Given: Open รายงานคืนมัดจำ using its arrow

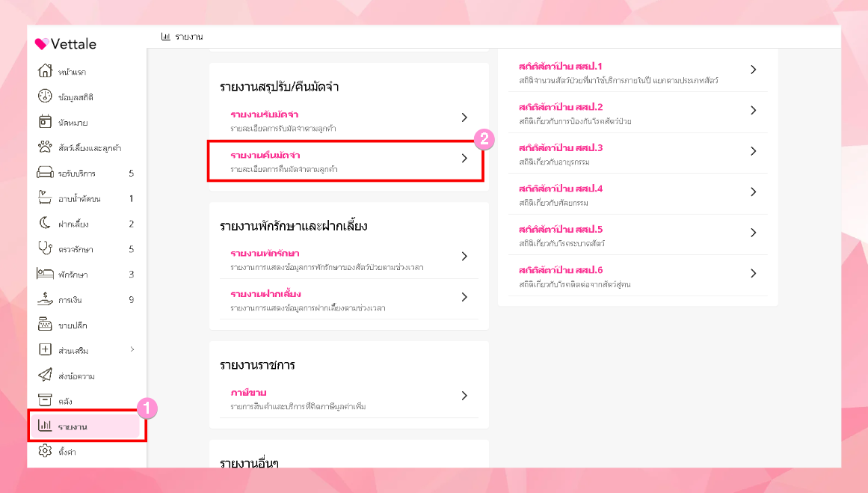Looking at the screenshot, I should (464, 159).
